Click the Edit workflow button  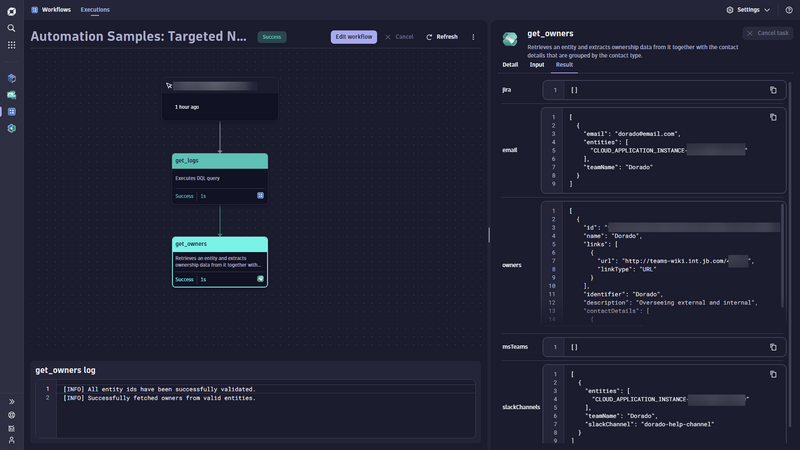click(x=354, y=37)
